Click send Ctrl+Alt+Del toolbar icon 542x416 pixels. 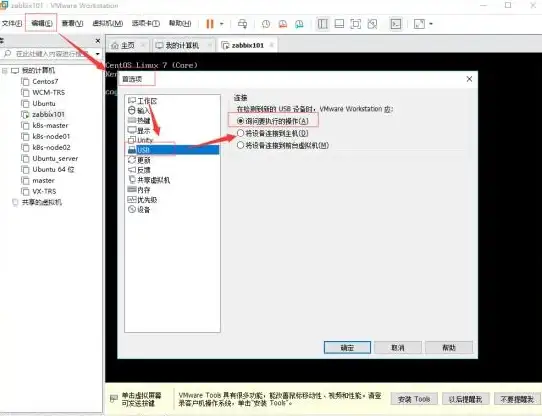click(242, 24)
